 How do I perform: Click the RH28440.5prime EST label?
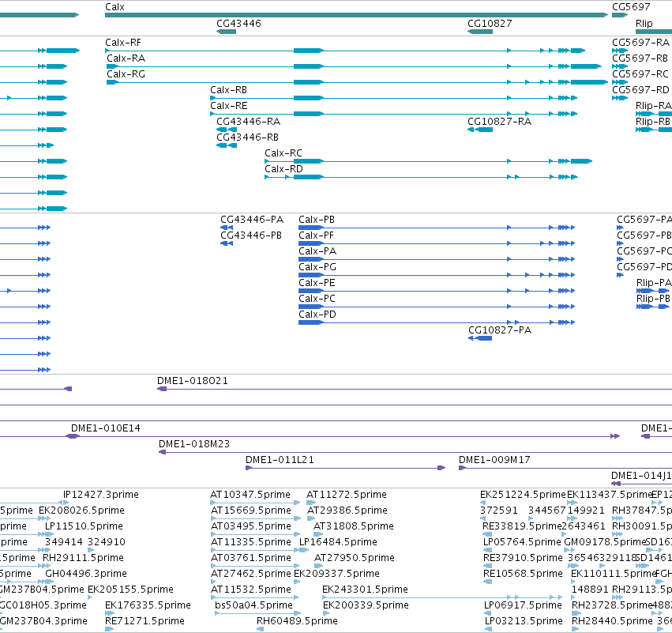pyautogui.click(x=613, y=621)
